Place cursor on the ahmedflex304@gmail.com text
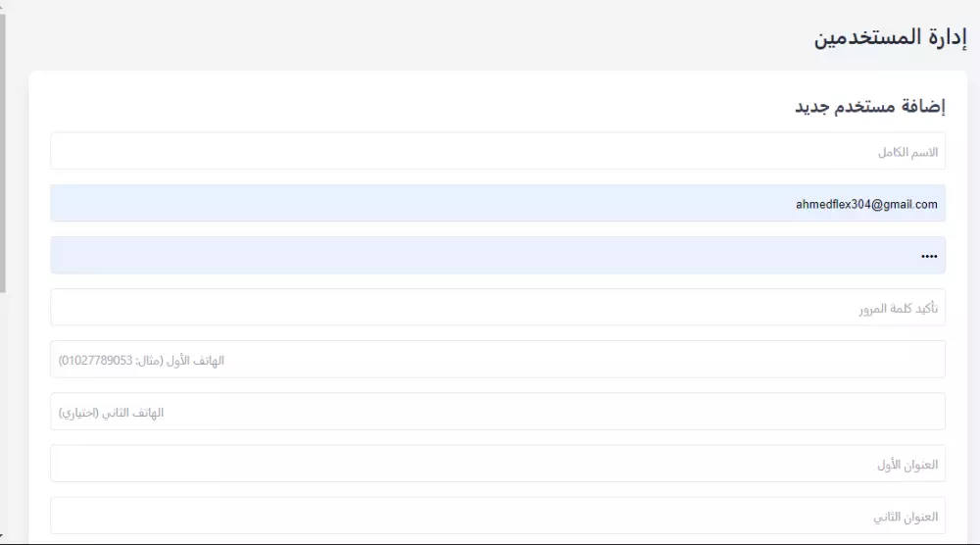This screenshot has width=980, height=545. click(866, 205)
